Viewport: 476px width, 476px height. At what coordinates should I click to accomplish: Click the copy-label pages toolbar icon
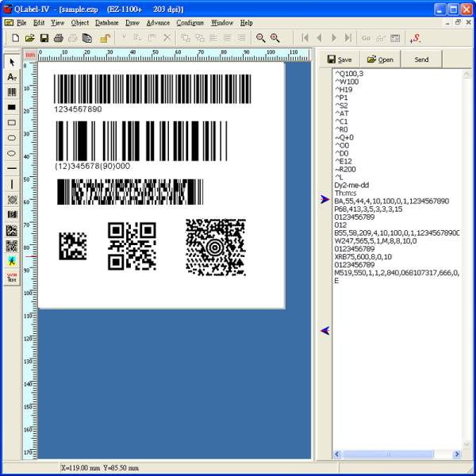pyautogui.click(x=86, y=38)
